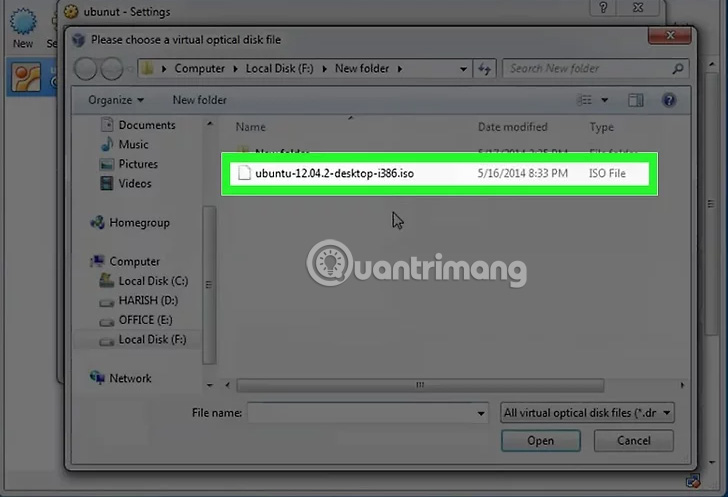Click New folder breadcrumb segment
This screenshot has width=728, height=497.
362,68
